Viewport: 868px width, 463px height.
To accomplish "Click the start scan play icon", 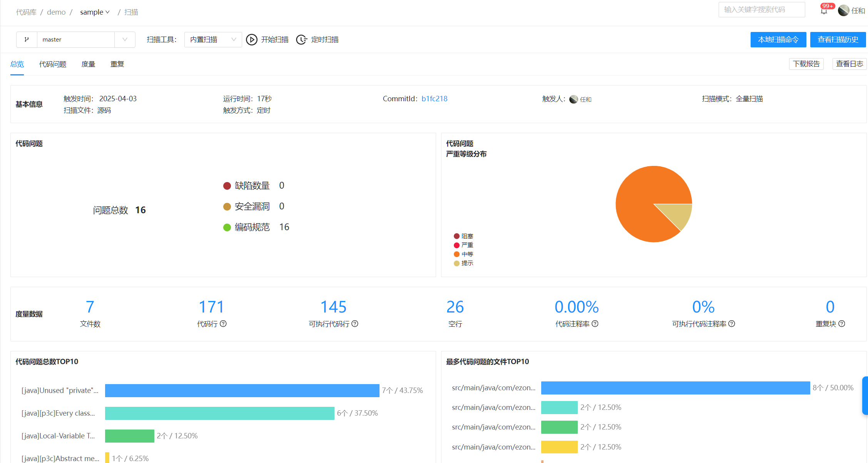I will 251,40.
